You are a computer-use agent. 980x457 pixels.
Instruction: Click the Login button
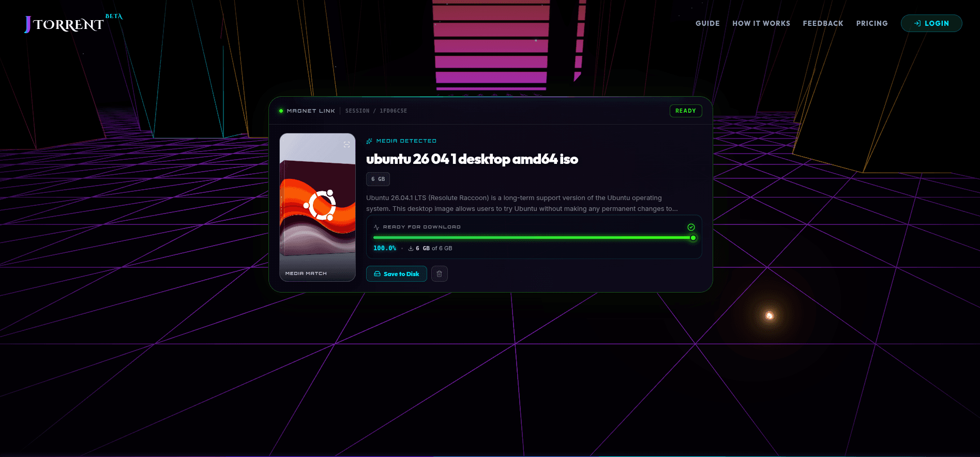point(931,23)
